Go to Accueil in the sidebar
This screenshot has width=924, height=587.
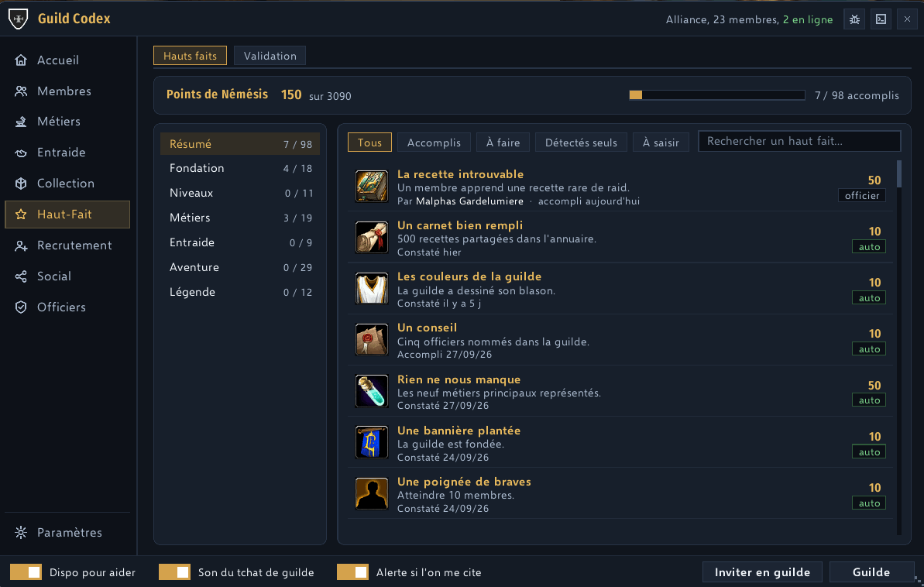pyautogui.click(x=67, y=60)
